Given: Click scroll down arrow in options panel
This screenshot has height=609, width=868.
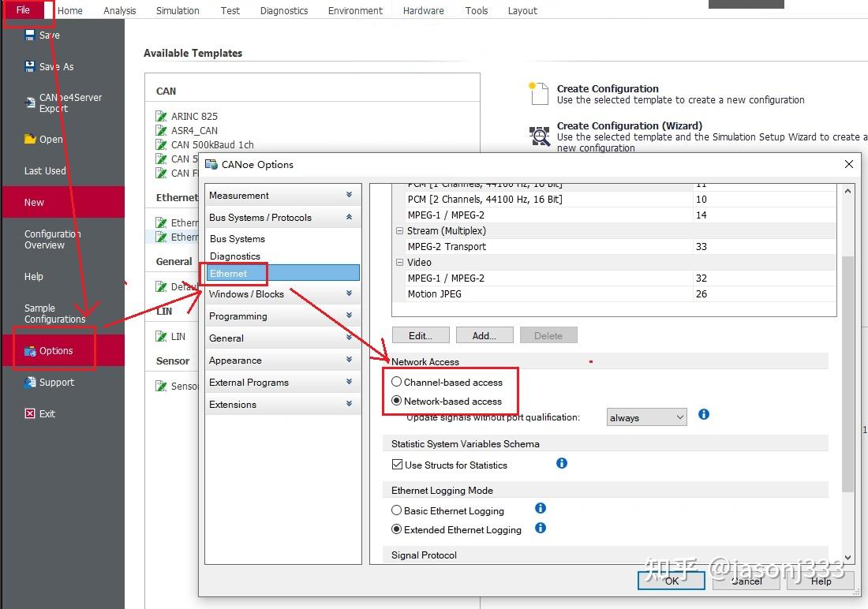Looking at the screenshot, I should point(847,557).
